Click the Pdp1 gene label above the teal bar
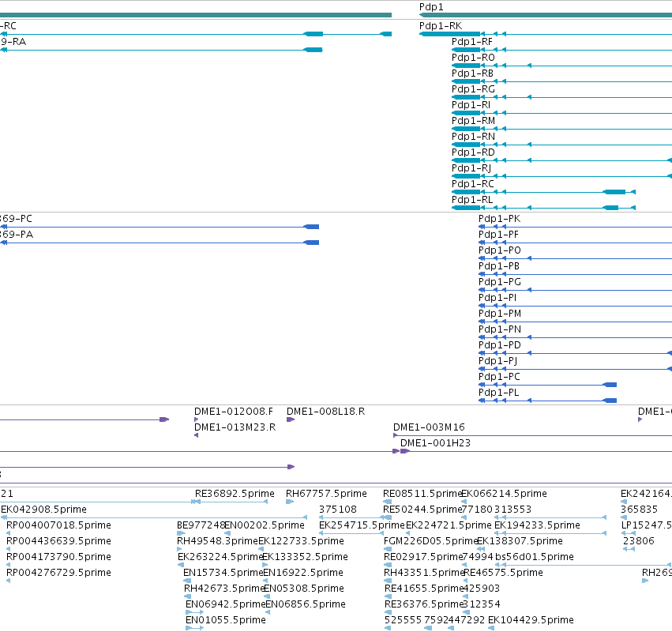The image size is (672, 632). tap(431, 7)
